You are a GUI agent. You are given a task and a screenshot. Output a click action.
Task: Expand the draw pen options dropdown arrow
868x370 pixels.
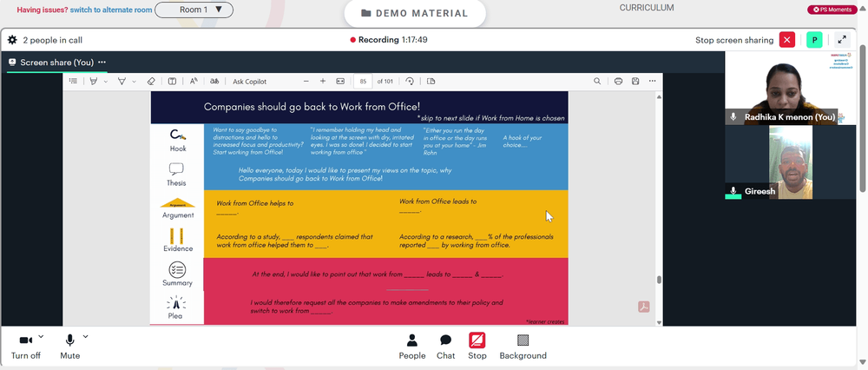click(134, 82)
